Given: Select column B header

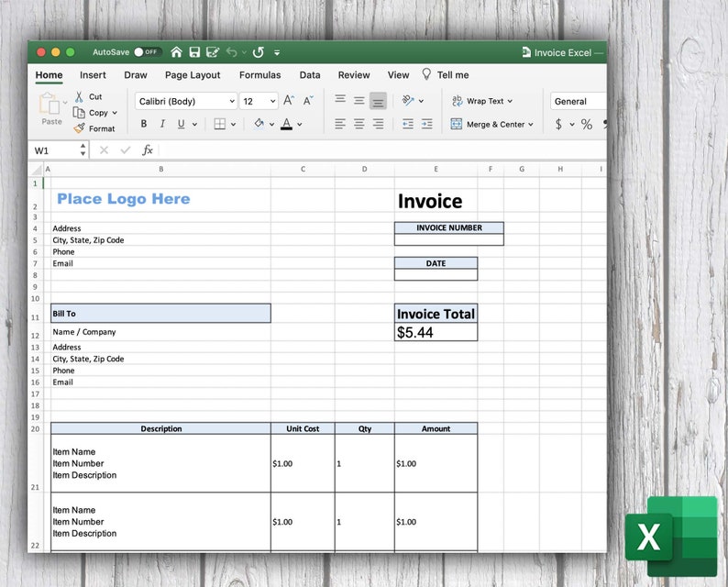Looking at the screenshot, I should (x=160, y=169).
